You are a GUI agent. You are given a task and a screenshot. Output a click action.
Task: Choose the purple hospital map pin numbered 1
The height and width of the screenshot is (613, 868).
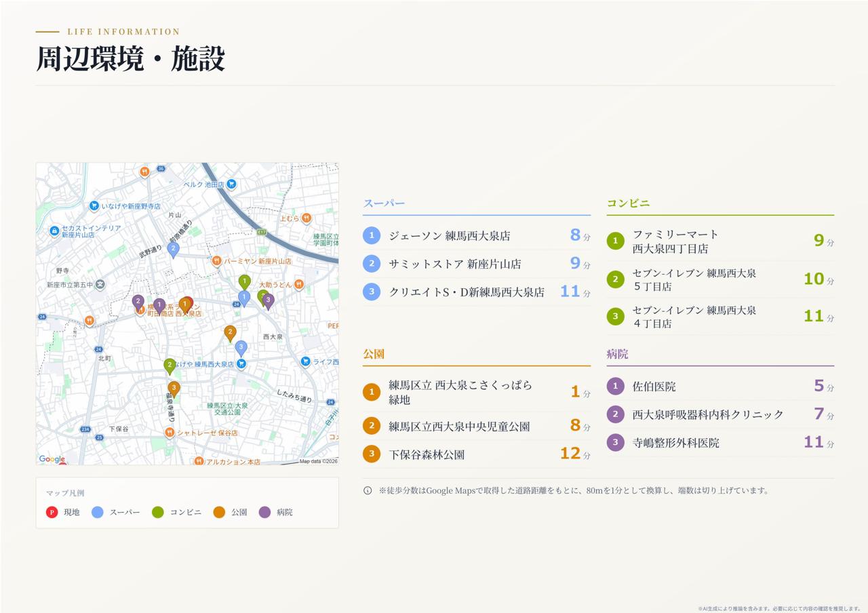click(x=159, y=306)
